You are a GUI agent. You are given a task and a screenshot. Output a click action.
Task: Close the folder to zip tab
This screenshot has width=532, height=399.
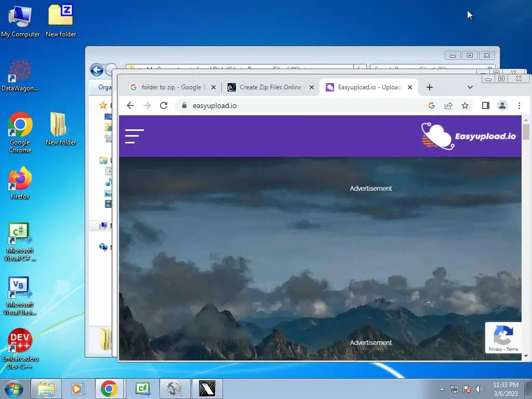214,87
